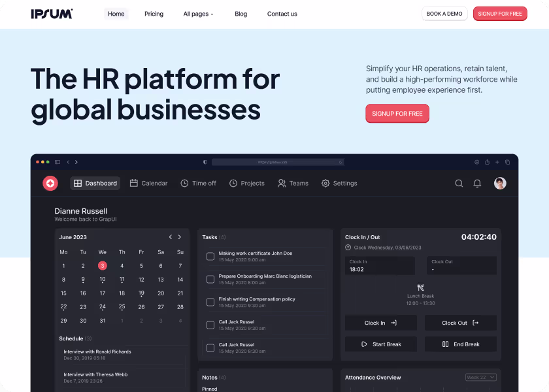Click the red app logo in dashboard

point(50,183)
